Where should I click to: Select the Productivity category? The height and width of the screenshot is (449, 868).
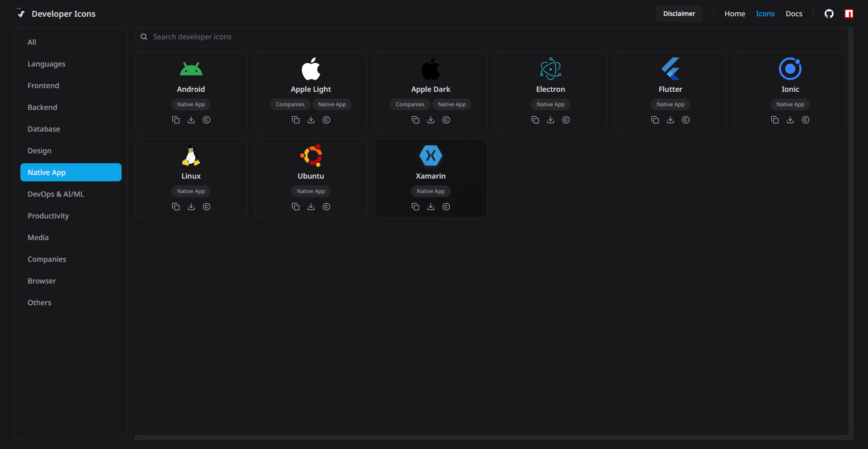pos(71,216)
